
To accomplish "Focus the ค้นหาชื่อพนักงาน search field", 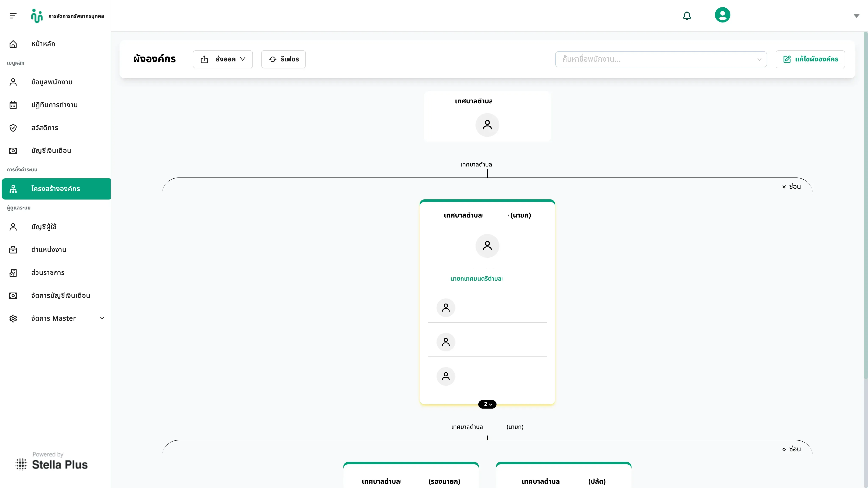I will pos(661,59).
